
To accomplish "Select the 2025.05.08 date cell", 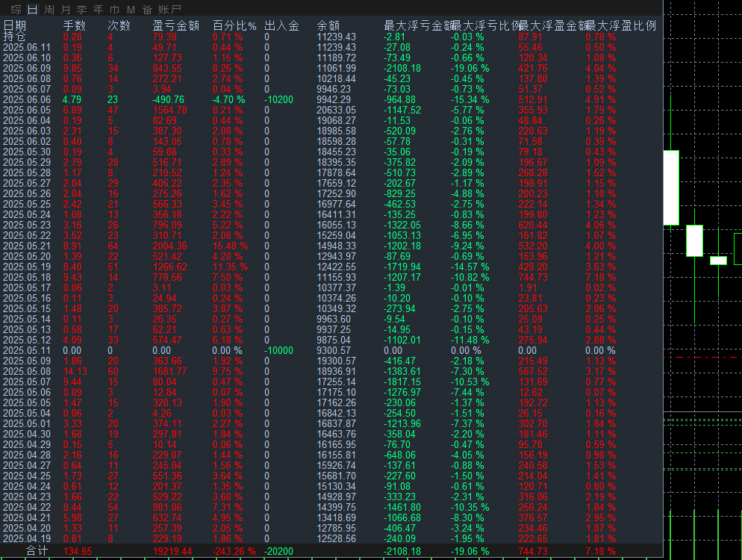I will 27,371.
